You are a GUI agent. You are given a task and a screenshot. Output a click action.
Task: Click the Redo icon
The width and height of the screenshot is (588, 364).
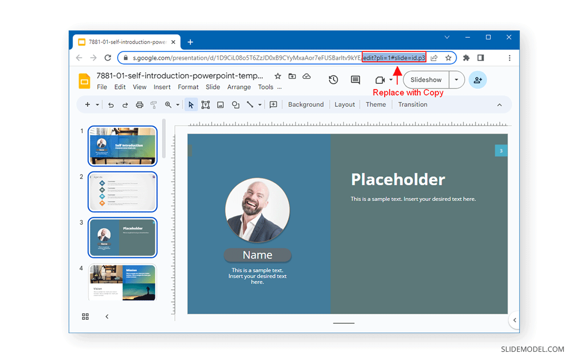point(125,104)
